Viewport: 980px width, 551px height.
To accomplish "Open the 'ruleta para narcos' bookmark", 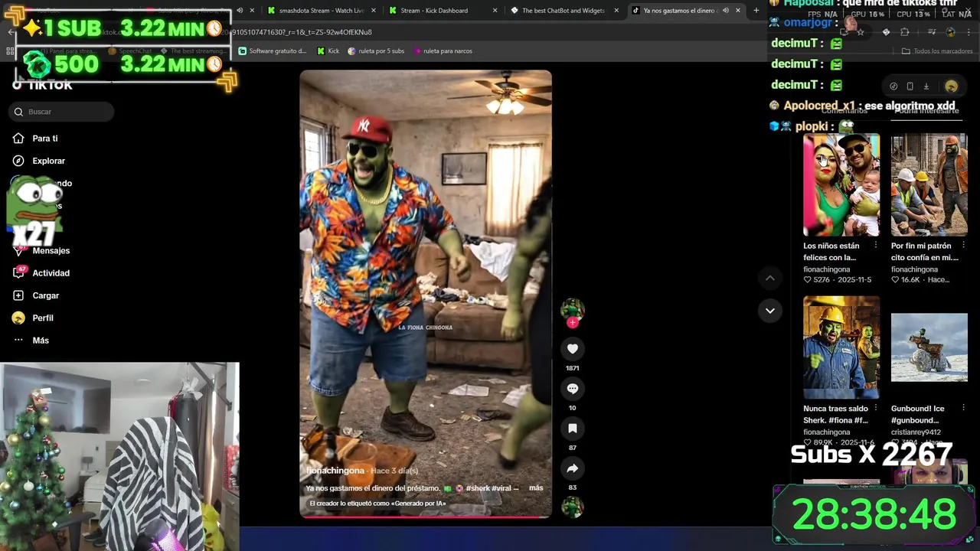I will [443, 51].
